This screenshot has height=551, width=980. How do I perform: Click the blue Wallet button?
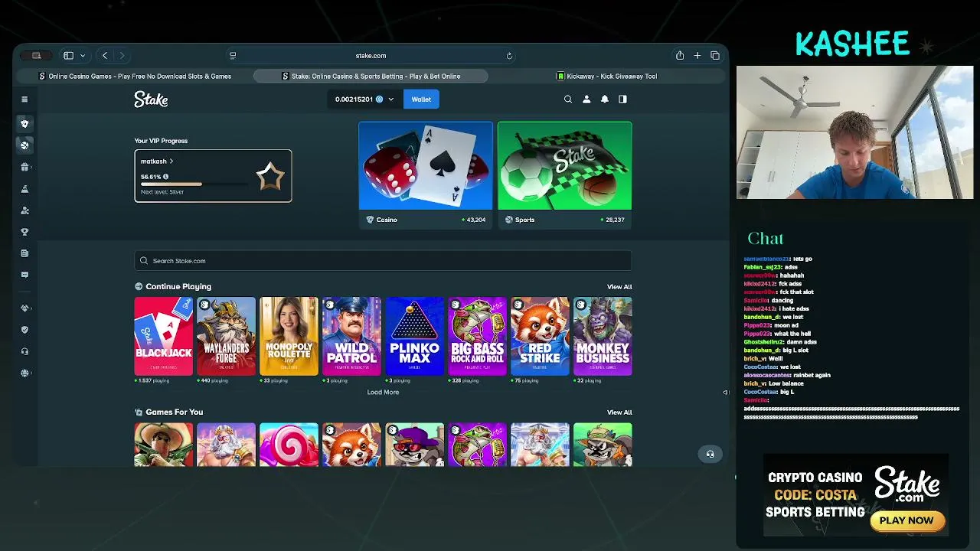point(421,99)
